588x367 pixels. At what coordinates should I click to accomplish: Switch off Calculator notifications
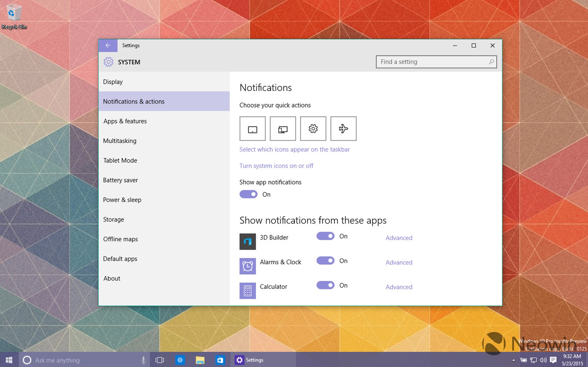pyautogui.click(x=325, y=285)
